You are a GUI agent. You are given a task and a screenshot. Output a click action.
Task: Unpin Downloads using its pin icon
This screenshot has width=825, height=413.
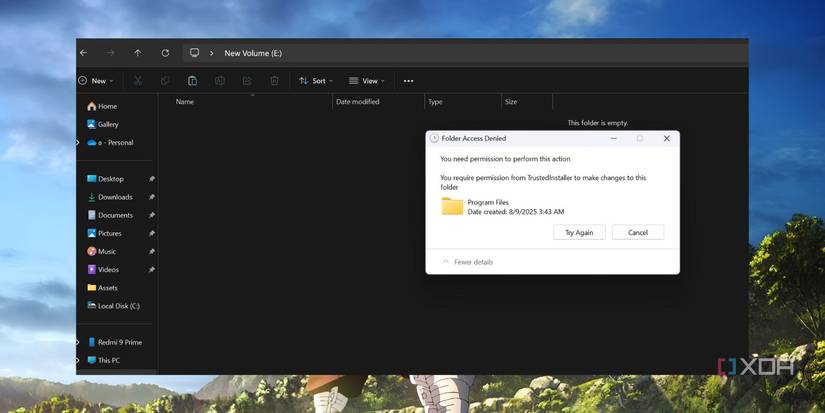tap(152, 197)
